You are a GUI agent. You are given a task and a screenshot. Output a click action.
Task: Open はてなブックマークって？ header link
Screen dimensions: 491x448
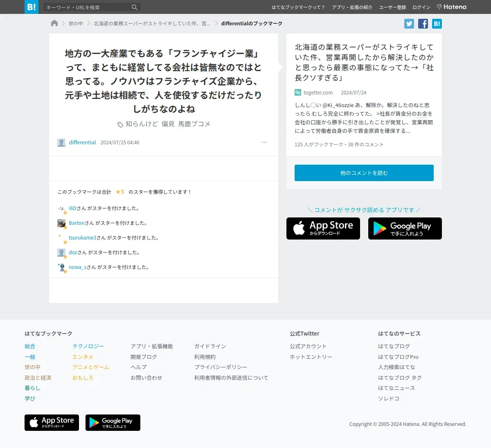[x=298, y=7]
